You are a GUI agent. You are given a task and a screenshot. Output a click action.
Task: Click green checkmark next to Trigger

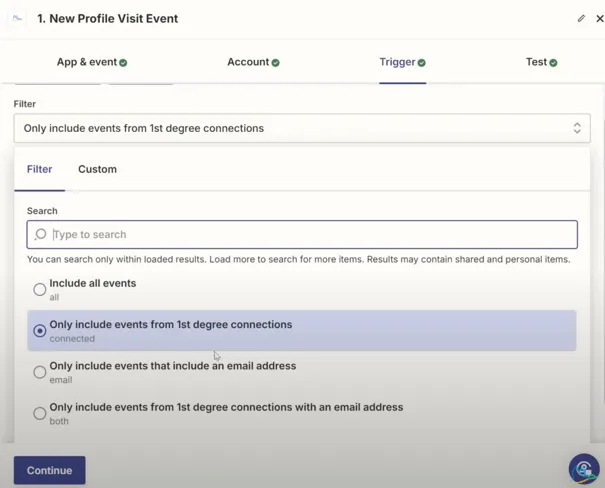(x=422, y=62)
